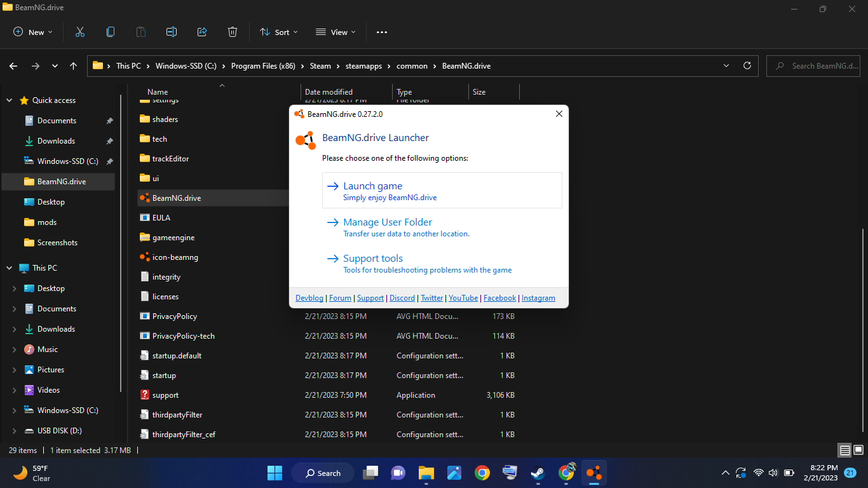The image size is (868, 488).
Task: Click the Rename icon in toolbar
Action: tap(172, 32)
